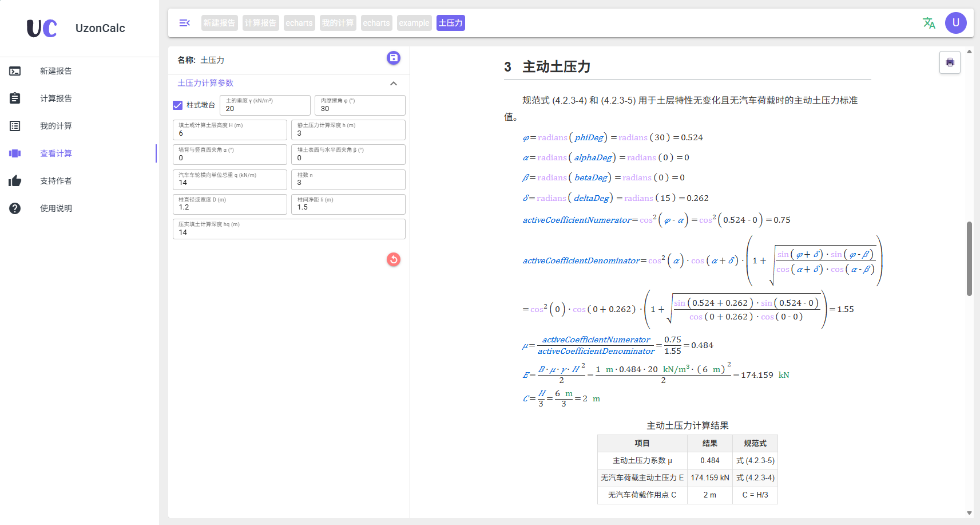Print the report with the printer icon

[950, 62]
